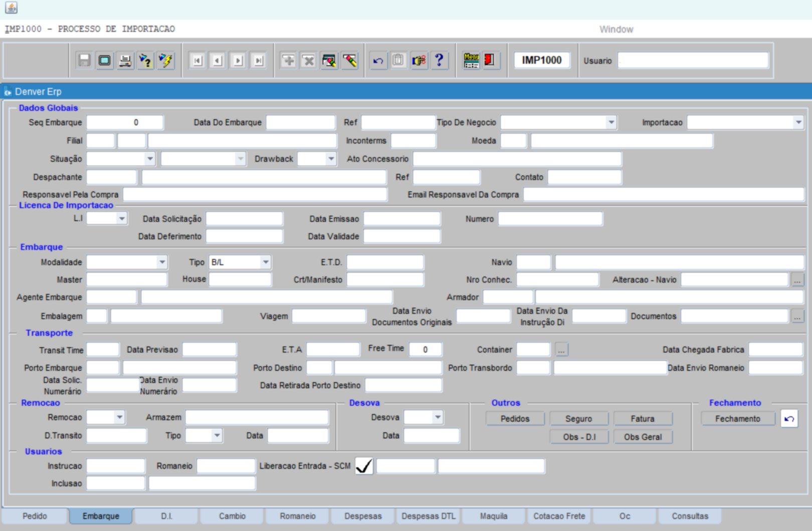Expand the Modalidade dropdown
This screenshot has height=531, width=812.
click(161, 262)
